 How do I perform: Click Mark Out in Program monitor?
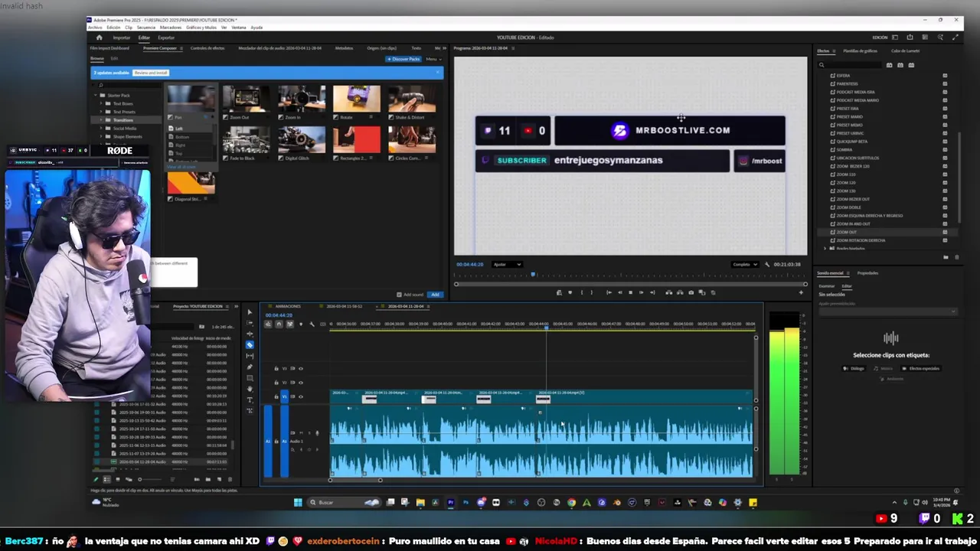591,292
